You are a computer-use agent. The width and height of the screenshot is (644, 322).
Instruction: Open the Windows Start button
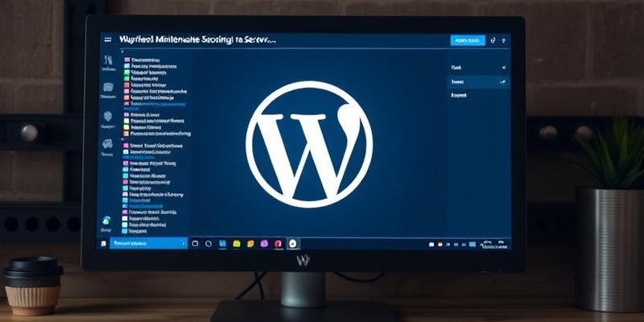point(103,244)
